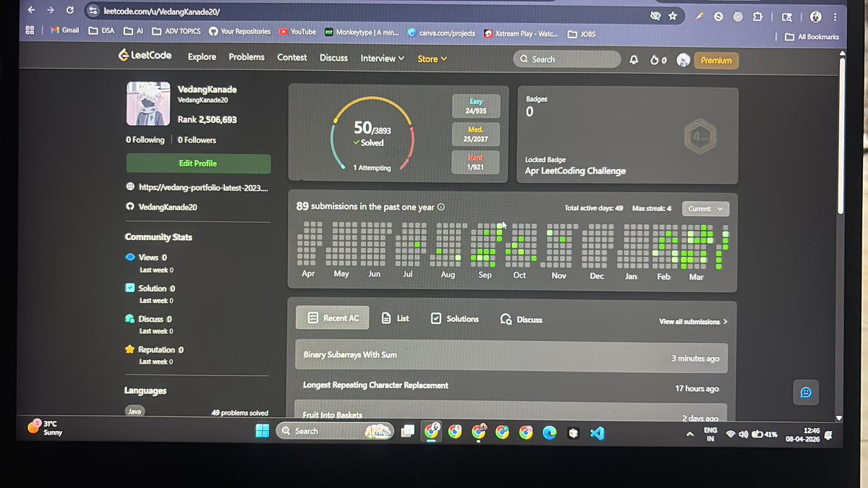Image resolution: width=868 pixels, height=488 pixels.
Task: Switch to the Recent AC tab
Action: (x=333, y=317)
